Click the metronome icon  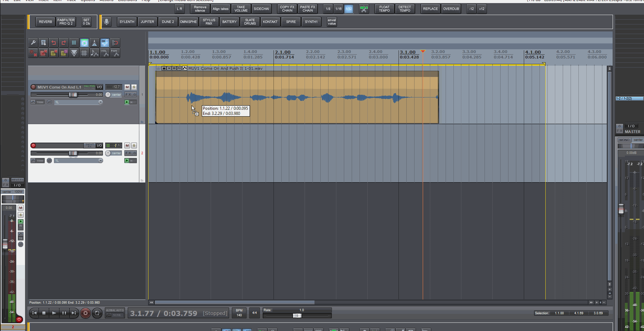95,43
